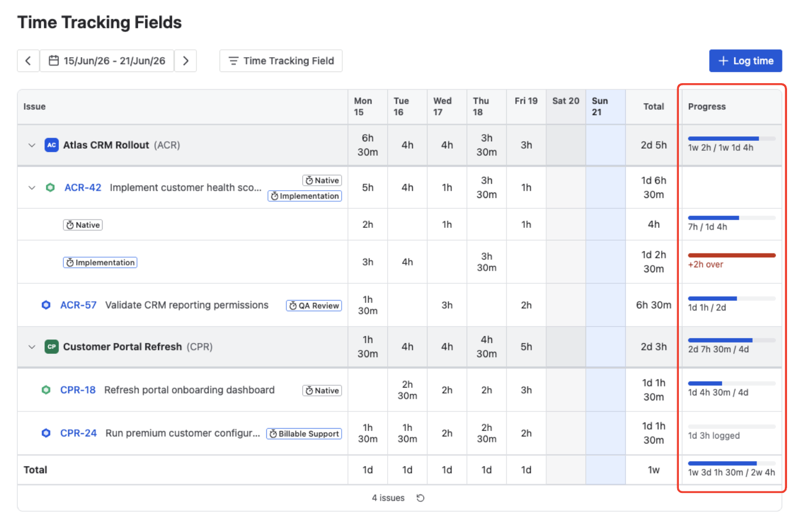812x524 pixels.
Task: Click the Total column header
Action: coord(654,107)
